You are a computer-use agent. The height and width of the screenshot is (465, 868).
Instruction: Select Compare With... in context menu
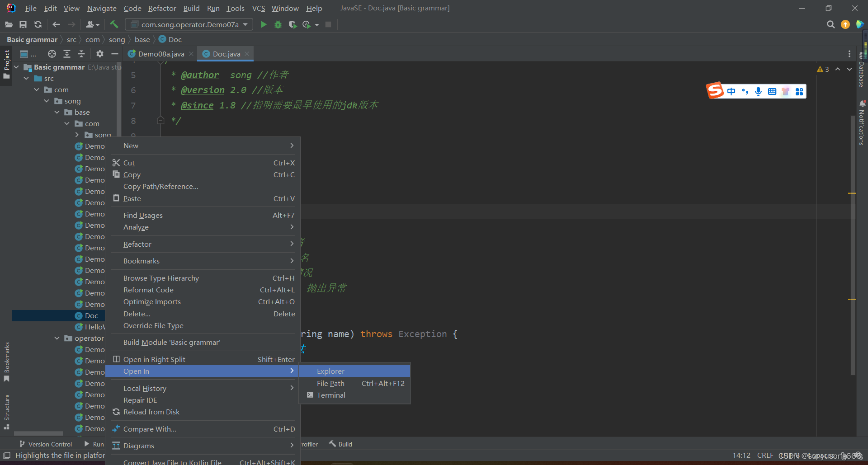[203, 429]
